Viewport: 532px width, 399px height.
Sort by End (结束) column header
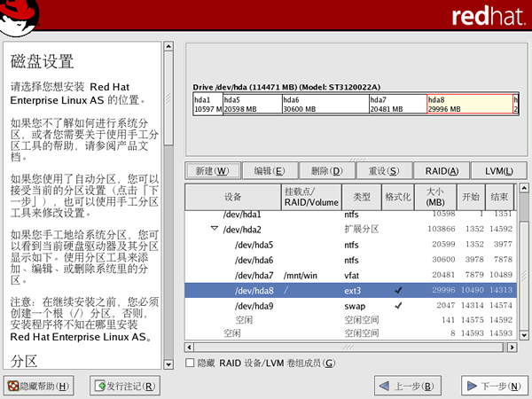(499, 197)
